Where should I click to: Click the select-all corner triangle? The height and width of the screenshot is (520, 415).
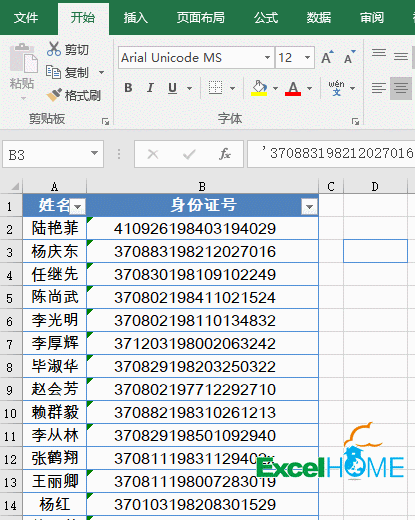(15, 186)
